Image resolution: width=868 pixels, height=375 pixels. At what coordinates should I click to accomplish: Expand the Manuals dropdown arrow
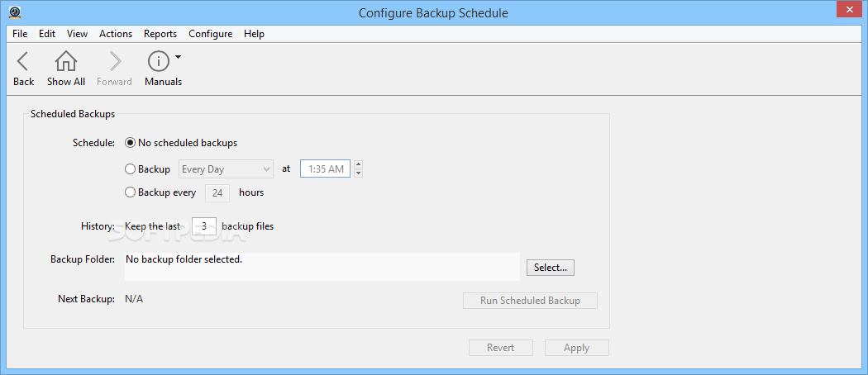tap(178, 58)
